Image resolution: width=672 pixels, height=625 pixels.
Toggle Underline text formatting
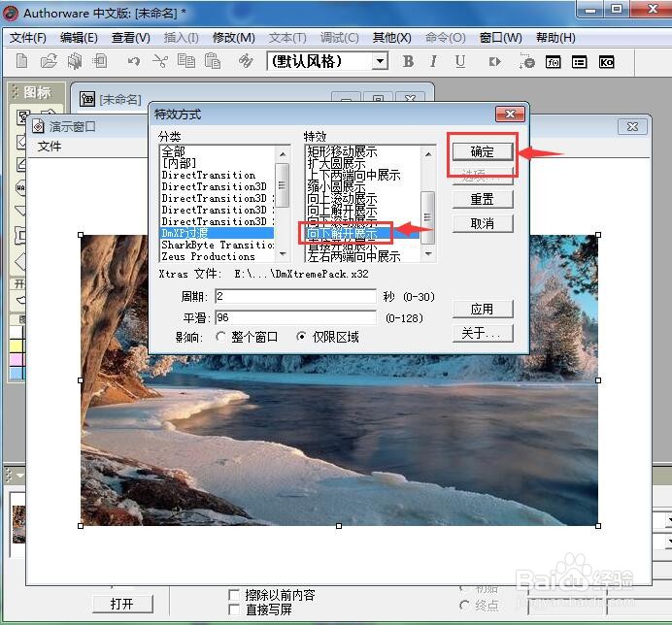pos(460,62)
